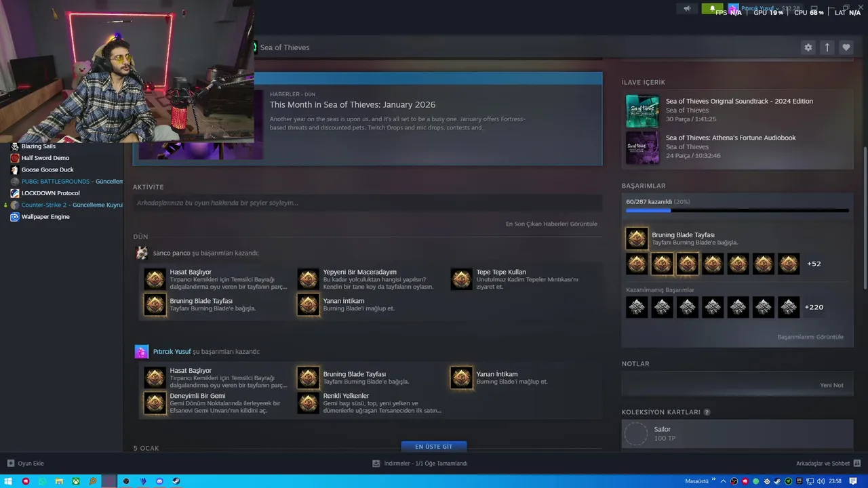Click 'Oyun Ekle' add game button
The height and width of the screenshot is (488, 868).
coord(25,464)
